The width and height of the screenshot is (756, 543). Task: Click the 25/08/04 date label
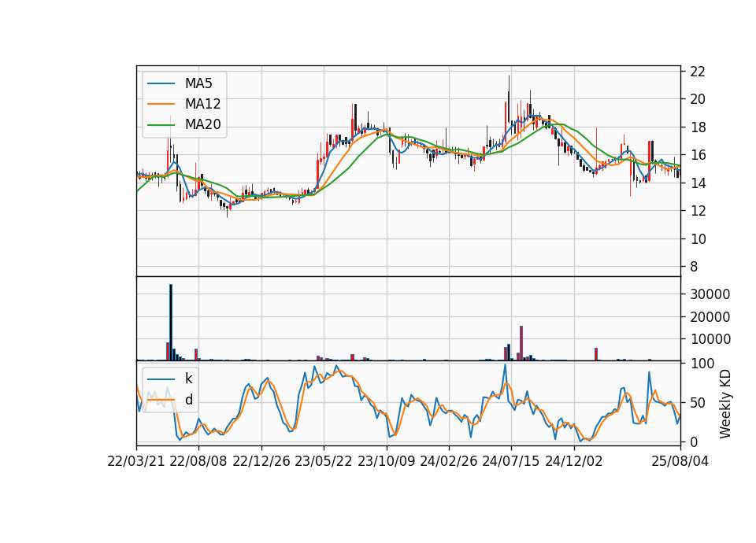(680, 461)
